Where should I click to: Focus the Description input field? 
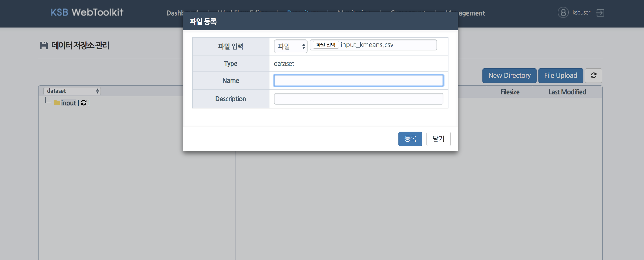pos(358,99)
